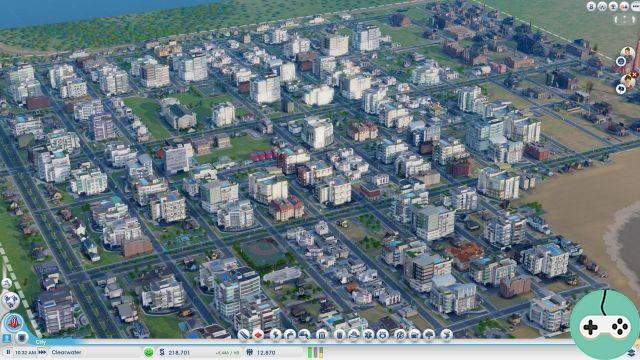The image size is (640, 360).
Task: Open the Sewage menu icon
Action: pyautogui.click(x=304, y=335)
